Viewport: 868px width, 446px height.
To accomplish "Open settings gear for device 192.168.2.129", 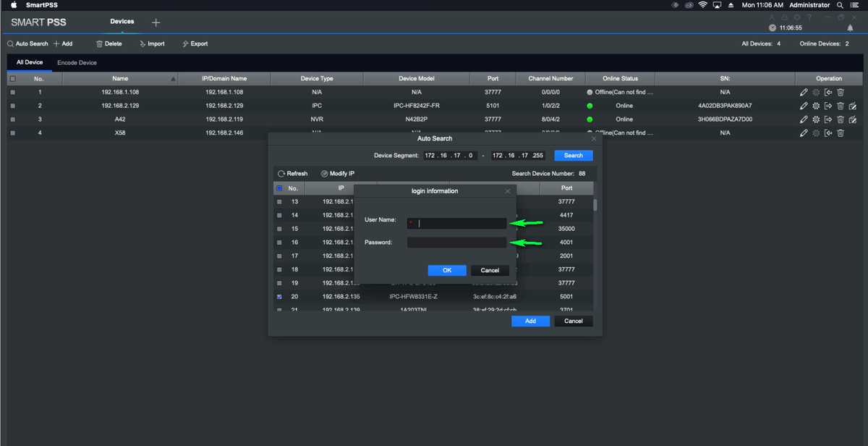I will click(816, 106).
